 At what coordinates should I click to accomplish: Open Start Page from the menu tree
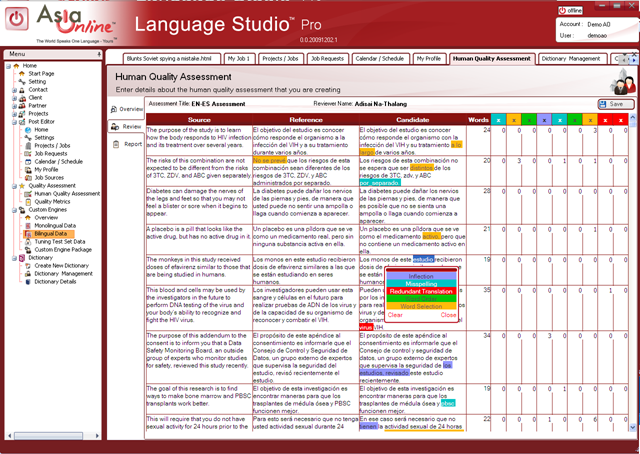pyautogui.click(x=41, y=73)
